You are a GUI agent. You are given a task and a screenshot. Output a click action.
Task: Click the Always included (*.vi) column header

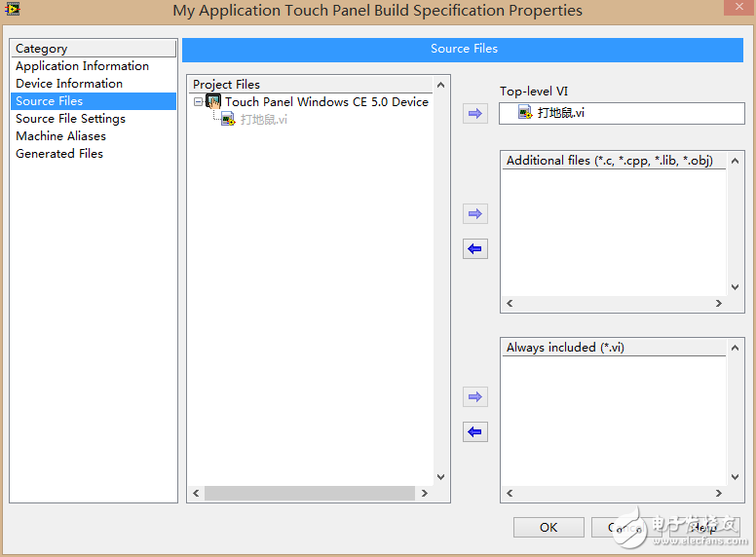point(614,348)
